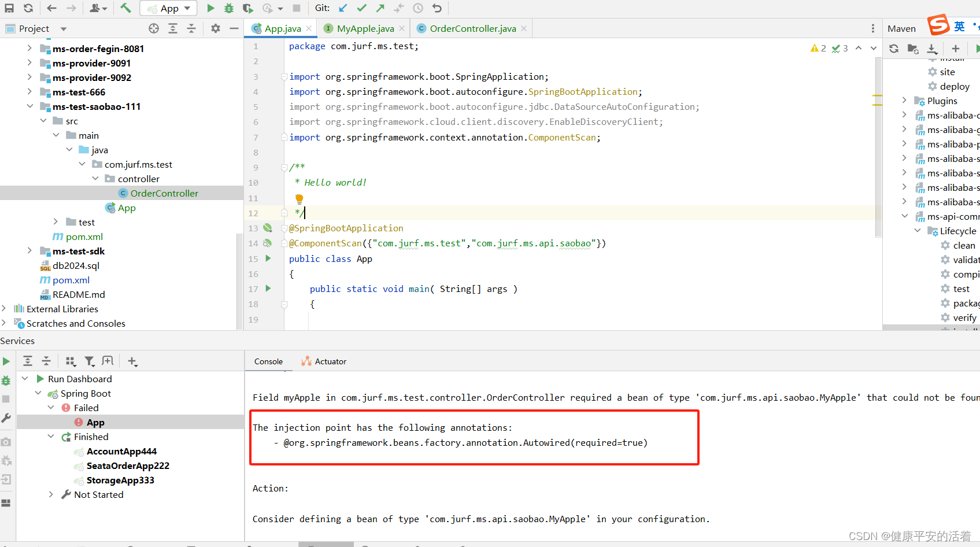This screenshot has width=980, height=547.
Task: Click the Git update project blue arrow
Action: pos(343,8)
